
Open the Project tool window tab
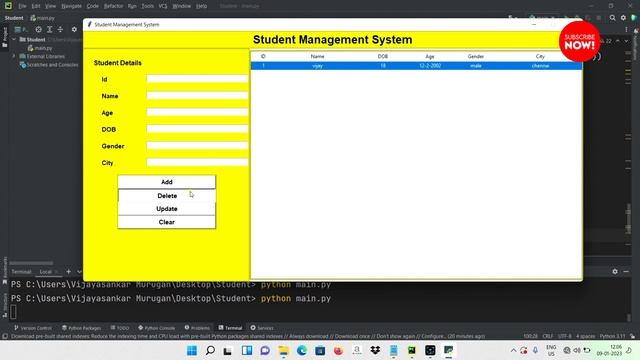coord(5,38)
